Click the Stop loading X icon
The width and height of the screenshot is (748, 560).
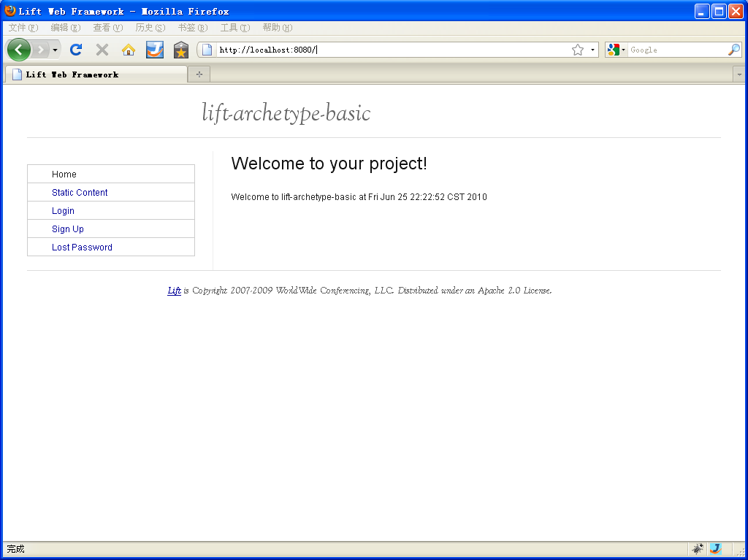click(102, 50)
